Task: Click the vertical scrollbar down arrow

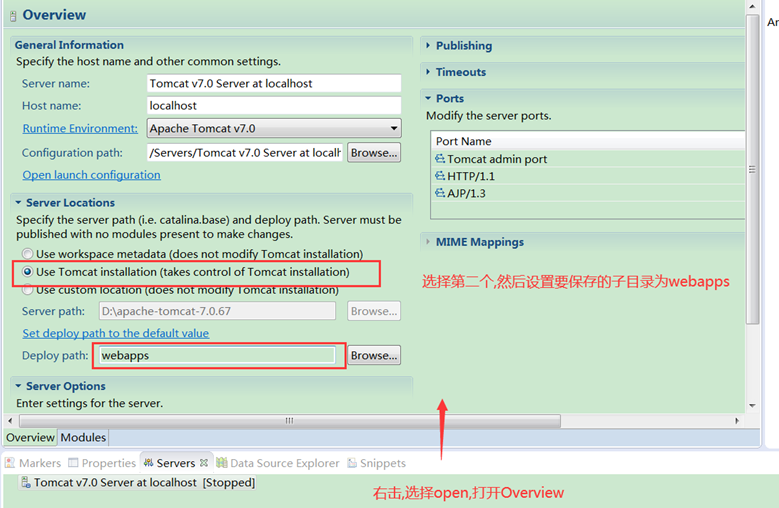Action: point(752,405)
